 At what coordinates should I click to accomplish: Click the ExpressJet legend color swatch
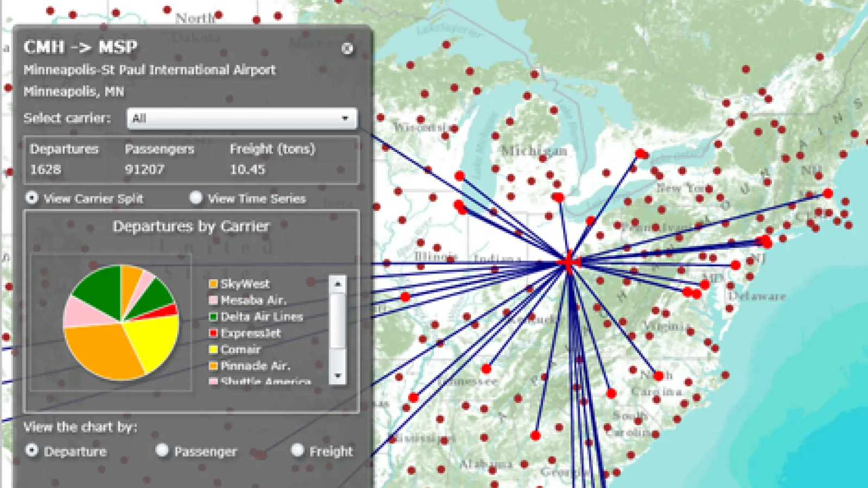tap(213, 333)
